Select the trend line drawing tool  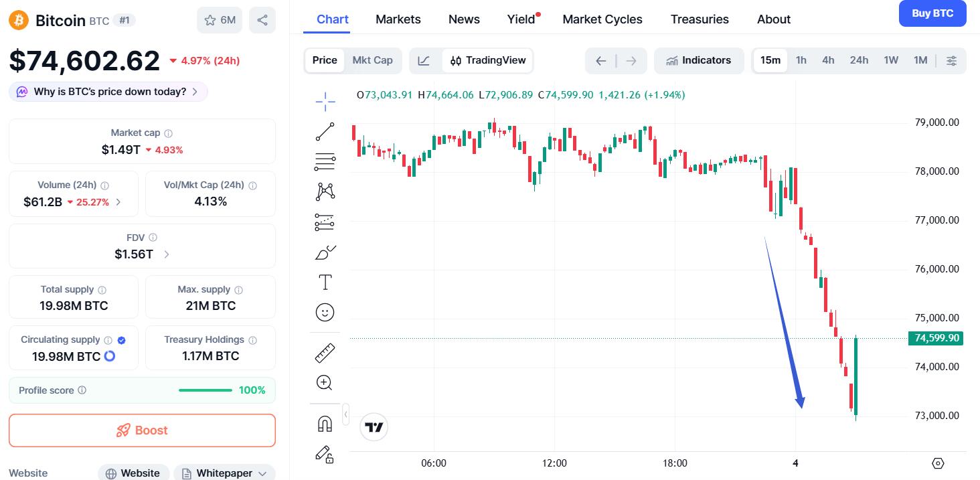pos(325,132)
